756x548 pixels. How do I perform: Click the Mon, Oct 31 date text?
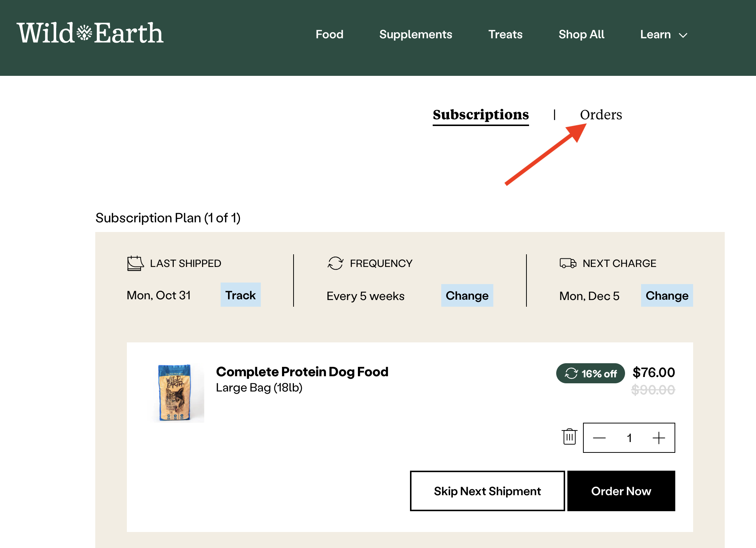(x=158, y=295)
